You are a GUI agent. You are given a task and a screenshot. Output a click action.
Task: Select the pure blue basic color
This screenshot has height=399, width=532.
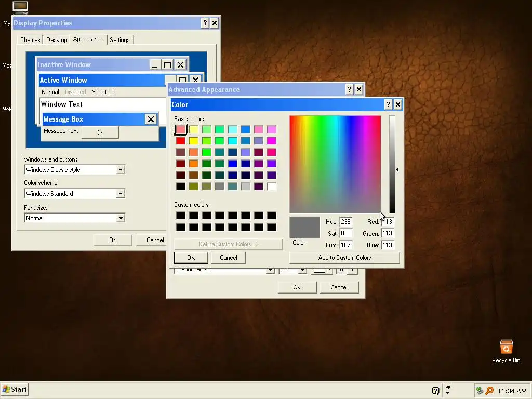(232, 164)
